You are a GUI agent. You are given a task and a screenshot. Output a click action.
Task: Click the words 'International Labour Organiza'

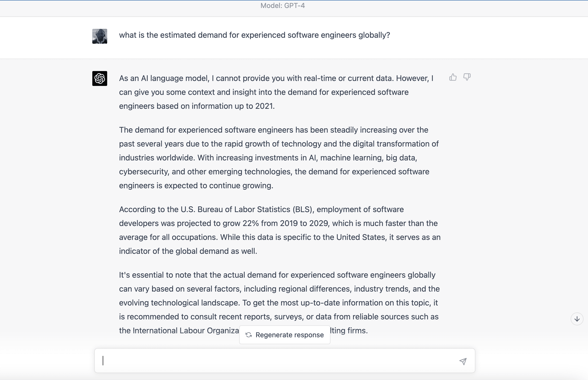186,331
